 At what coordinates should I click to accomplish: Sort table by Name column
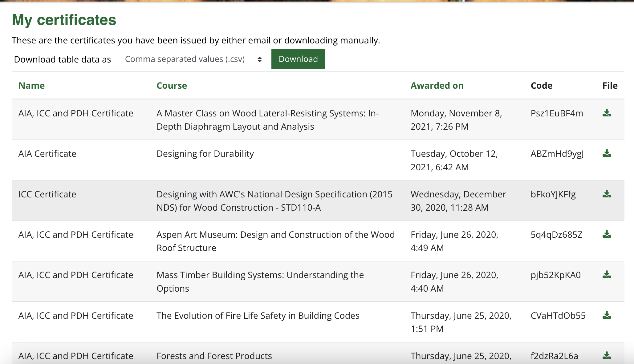[x=31, y=86]
